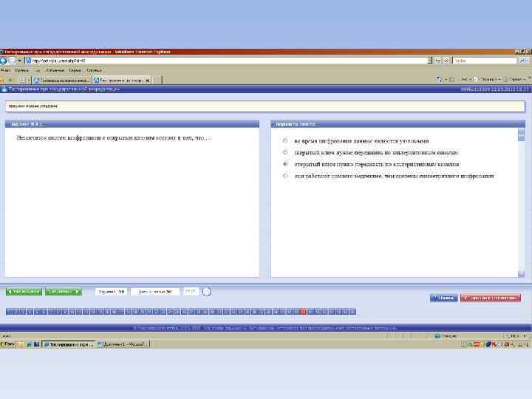This screenshot has height=399, width=532.
Task: Switch to the first browser tab
Action: [x=62, y=81]
